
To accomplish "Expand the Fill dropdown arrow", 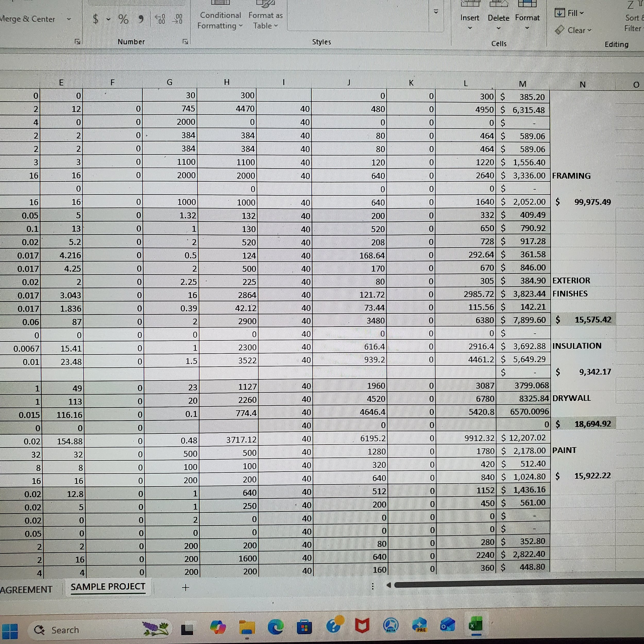I will point(582,13).
